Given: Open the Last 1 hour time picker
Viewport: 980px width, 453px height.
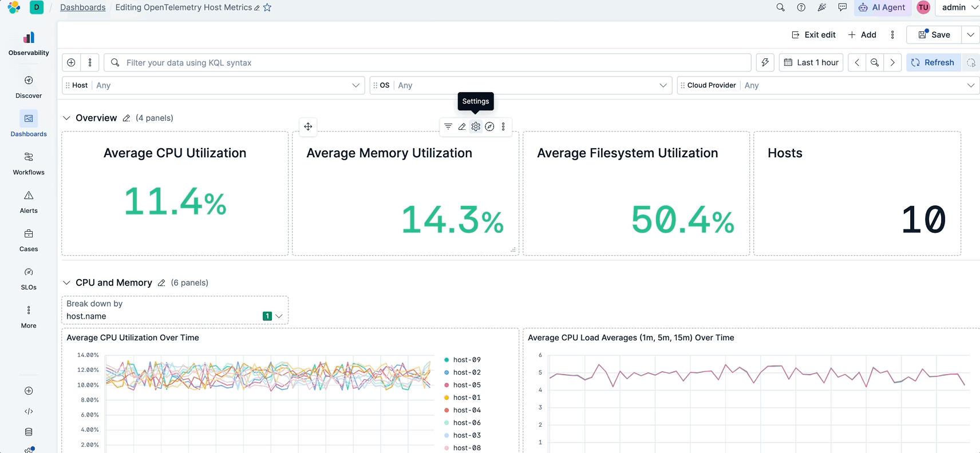Looking at the screenshot, I should pos(812,62).
